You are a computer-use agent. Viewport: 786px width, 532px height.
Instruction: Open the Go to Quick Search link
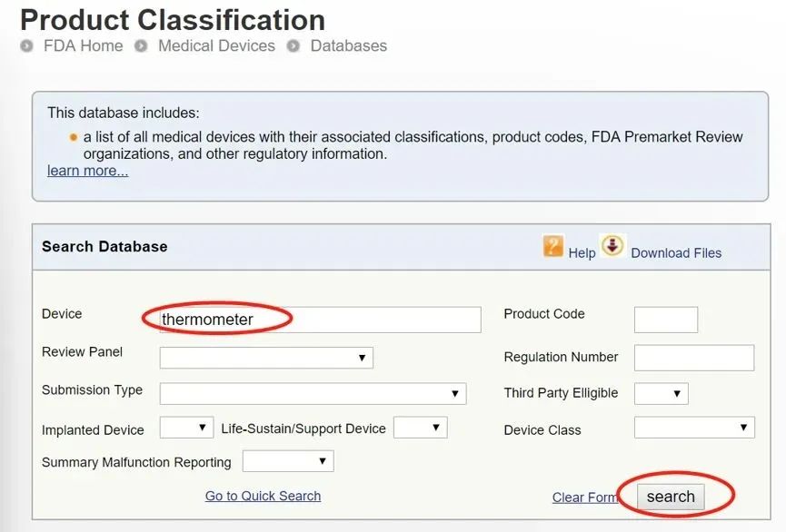pyautogui.click(x=263, y=496)
